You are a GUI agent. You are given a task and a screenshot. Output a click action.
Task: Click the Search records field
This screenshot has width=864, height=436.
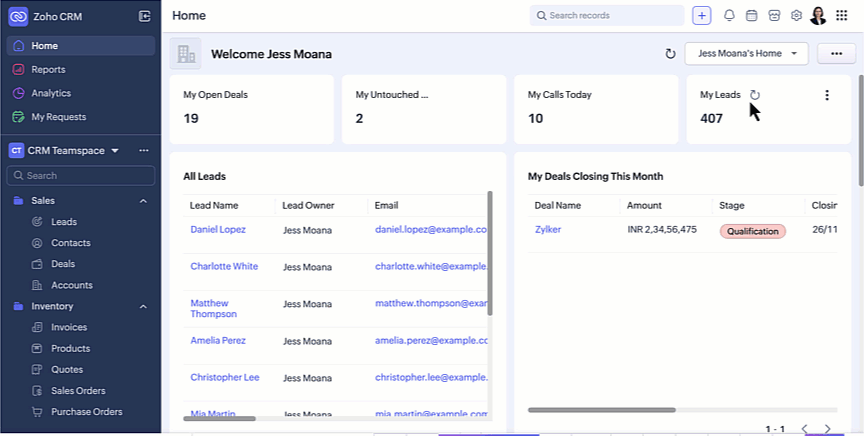pyautogui.click(x=607, y=16)
